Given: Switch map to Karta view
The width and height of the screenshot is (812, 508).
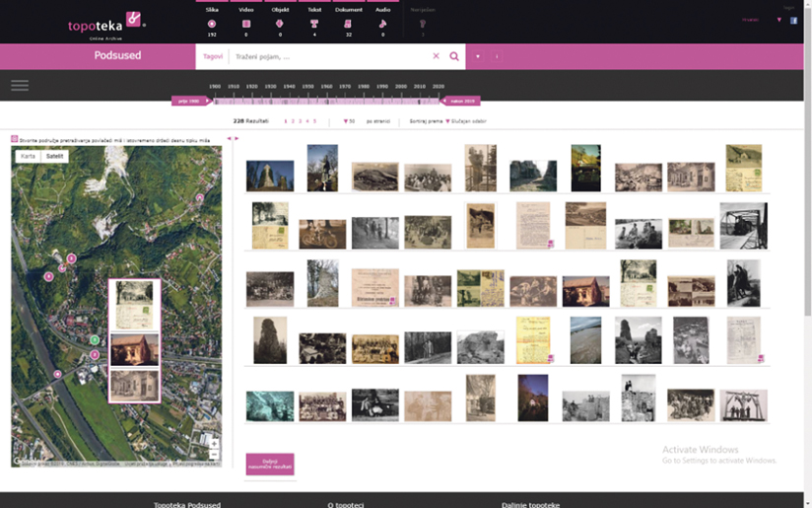Looking at the screenshot, I should pyautogui.click(x=28, y=156).
